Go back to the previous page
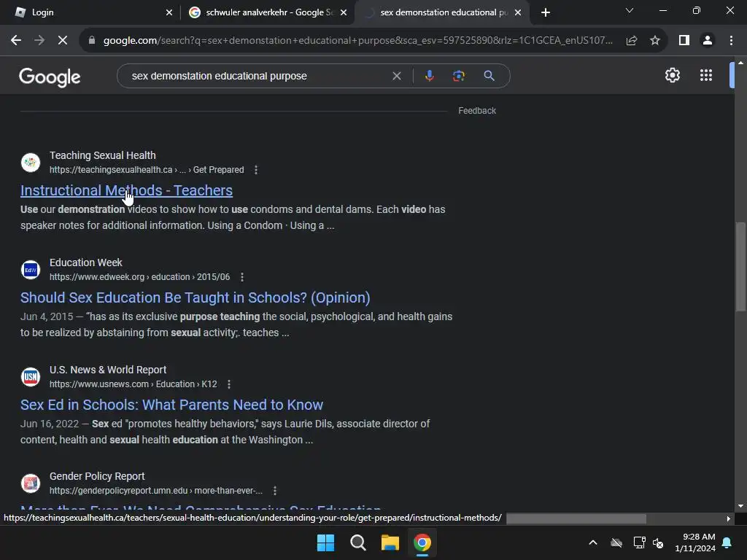747x560 pixels. [x=16, y=41]
